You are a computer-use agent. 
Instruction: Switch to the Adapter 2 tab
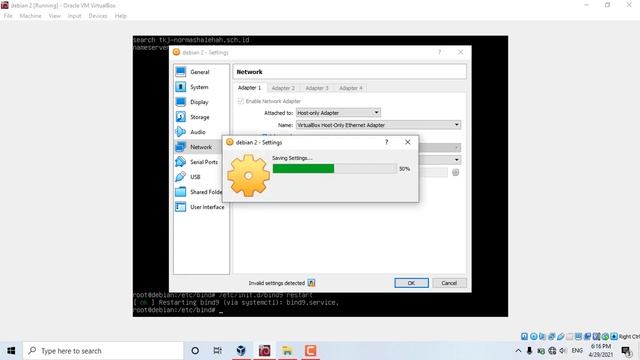coord(283,88)
